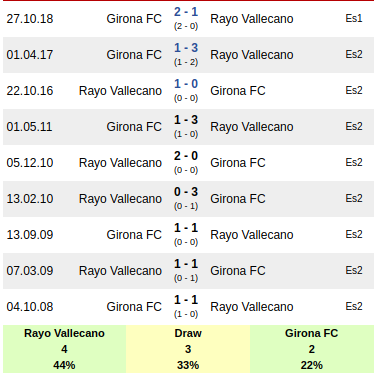This screenshot has height=376, width=377.
Task: Click Rayo Vallecano in the 01.04.17 row
Action: click(x=252, y=55)
